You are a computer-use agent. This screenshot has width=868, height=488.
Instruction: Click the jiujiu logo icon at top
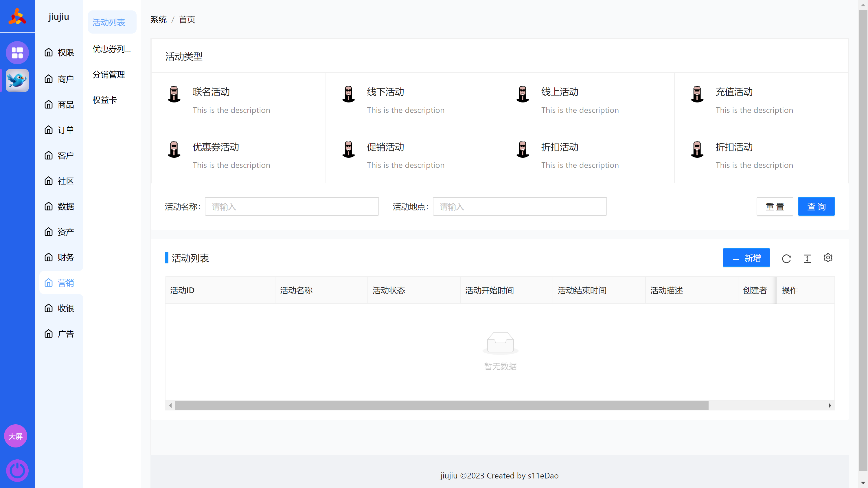point(17,16)
